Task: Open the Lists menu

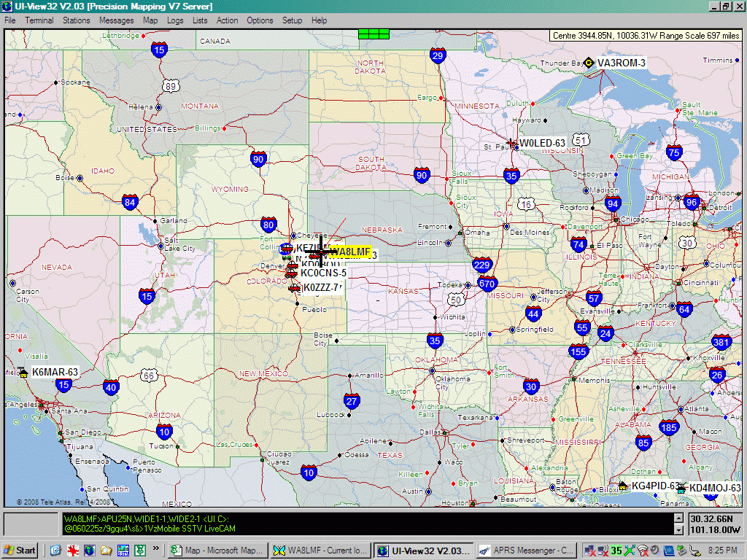Action: tap(200, 20)
